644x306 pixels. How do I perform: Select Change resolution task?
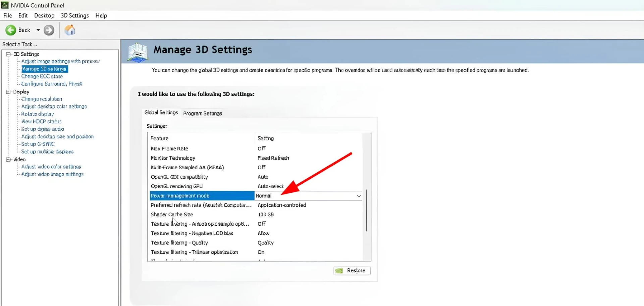click(x=42, y=99)
